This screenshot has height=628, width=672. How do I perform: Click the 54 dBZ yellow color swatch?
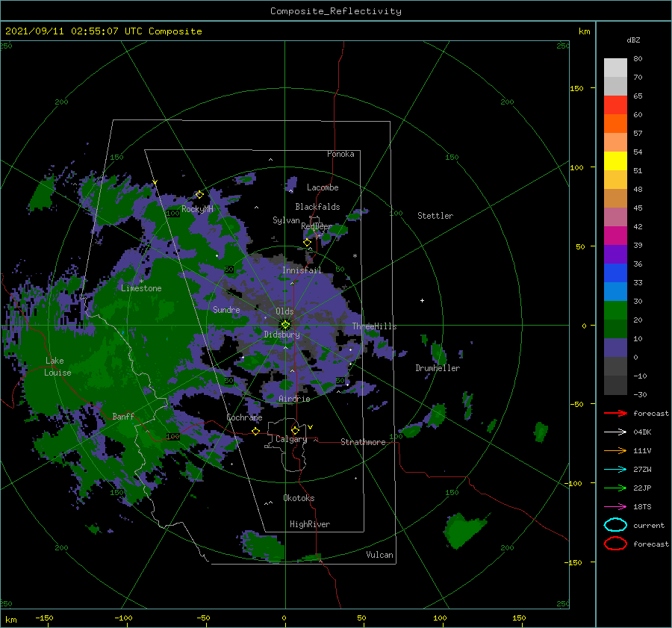coord(615,161)
